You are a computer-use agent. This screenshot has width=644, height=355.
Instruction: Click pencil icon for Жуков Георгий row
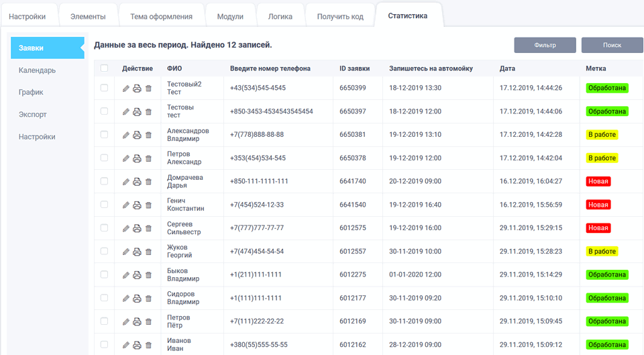pyautogui.click(x=125, y=252)
